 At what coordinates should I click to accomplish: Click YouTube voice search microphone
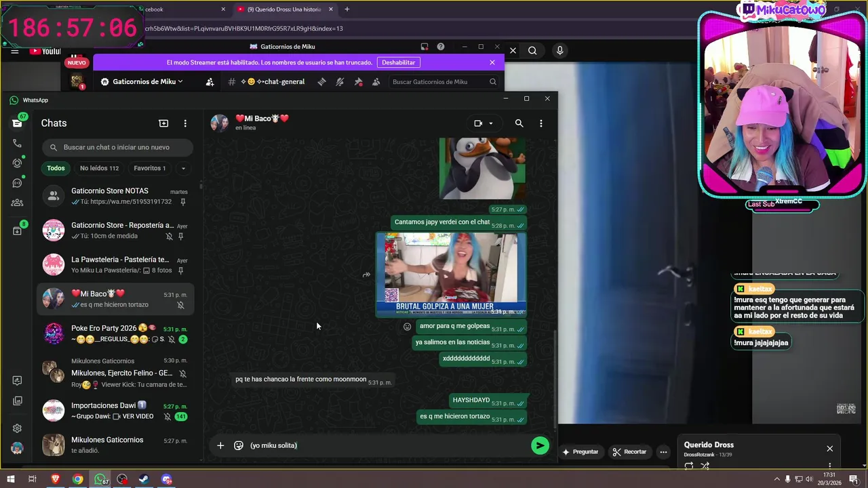559,50
